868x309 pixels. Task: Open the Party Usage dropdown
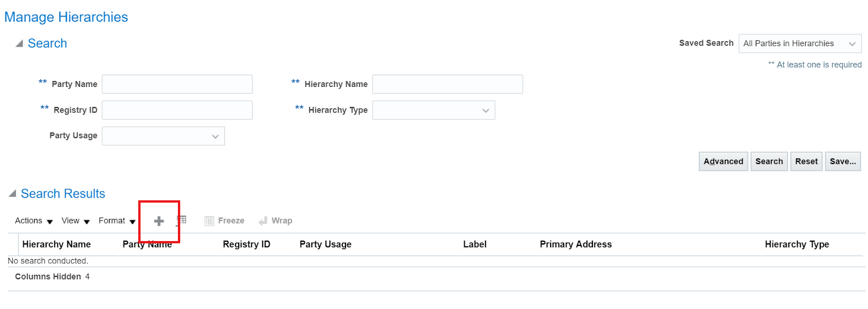163,136
